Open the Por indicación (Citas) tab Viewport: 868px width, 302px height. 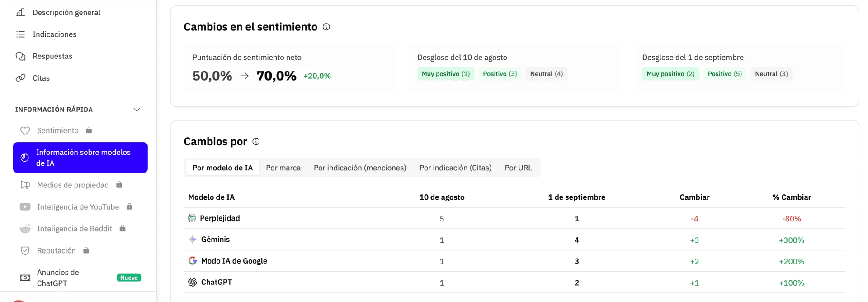[455, 168]
